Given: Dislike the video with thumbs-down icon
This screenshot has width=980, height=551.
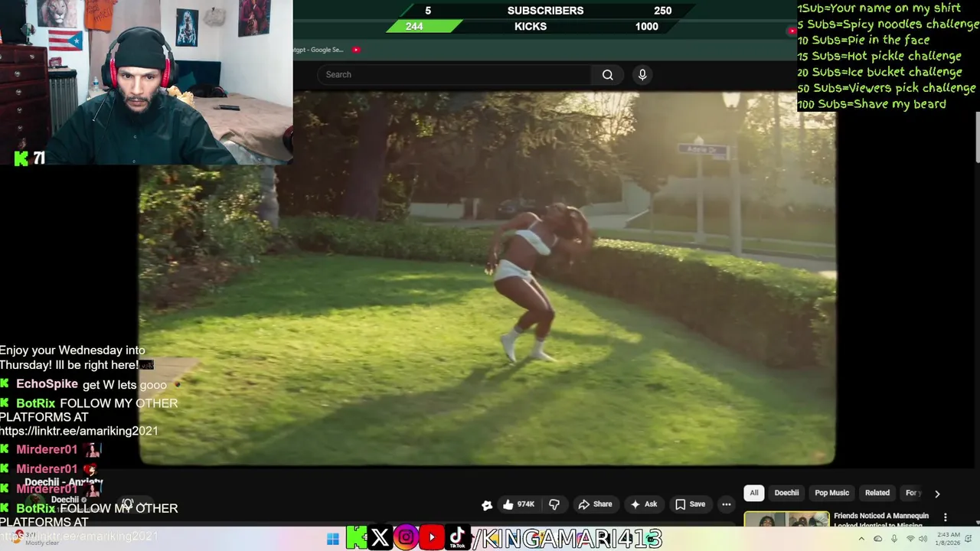Looking at the screenshot, I should 554,504.
